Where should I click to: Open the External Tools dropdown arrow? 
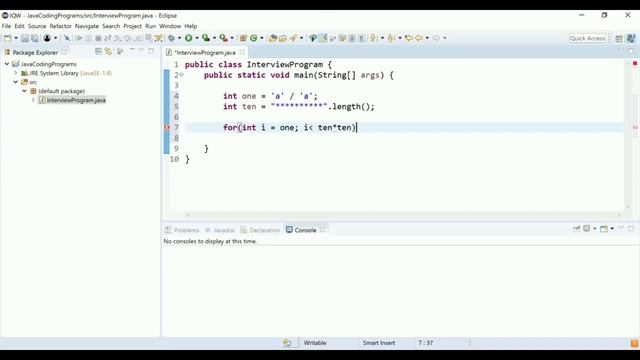[232, 38]
